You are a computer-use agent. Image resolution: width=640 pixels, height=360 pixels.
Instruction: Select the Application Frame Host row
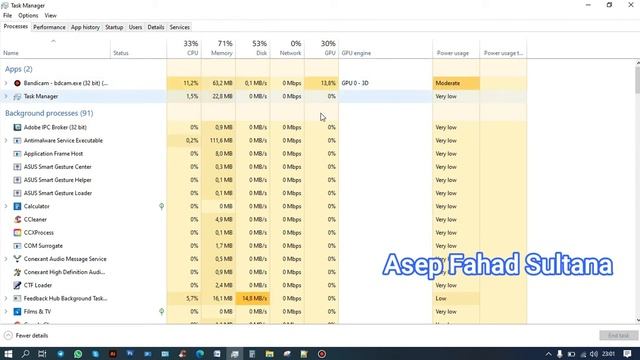(263, 153)
